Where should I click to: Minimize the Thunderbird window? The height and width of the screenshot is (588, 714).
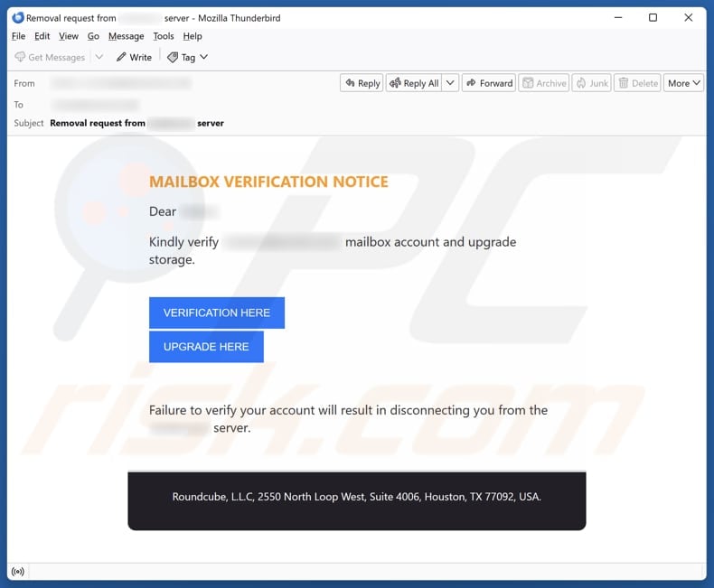pos(618,18)
